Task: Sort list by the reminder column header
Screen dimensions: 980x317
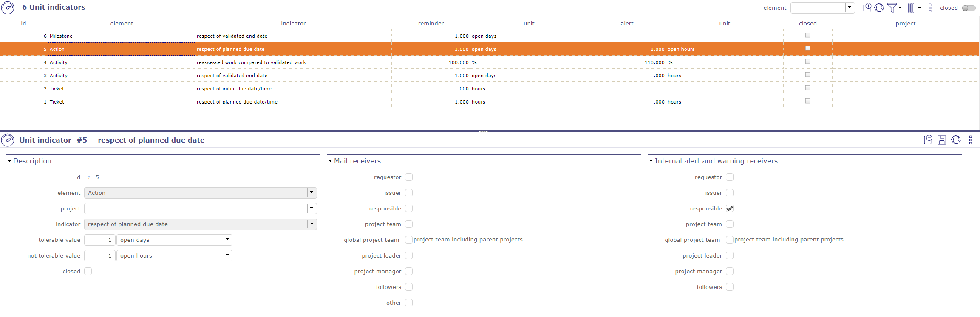Action: [431, 23]
